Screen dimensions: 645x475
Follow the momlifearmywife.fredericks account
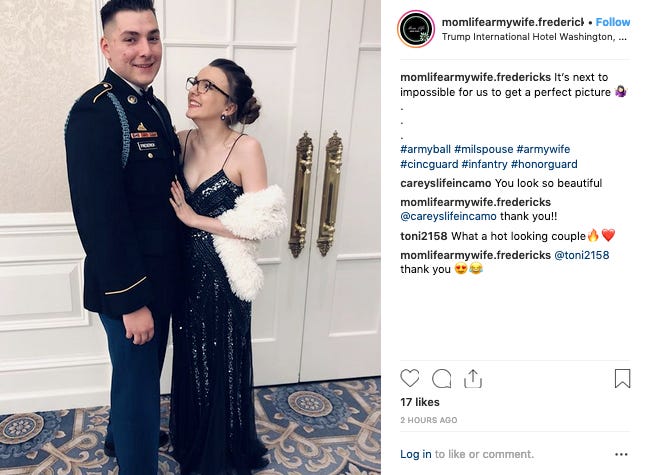pos(613,22)
